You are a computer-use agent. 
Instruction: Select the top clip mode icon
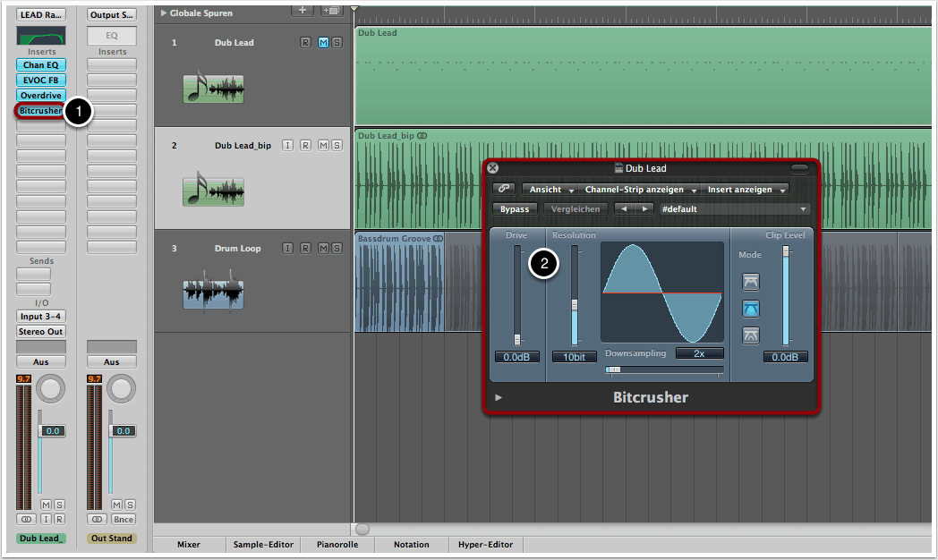pyautogui.click(x=750, y=283)
